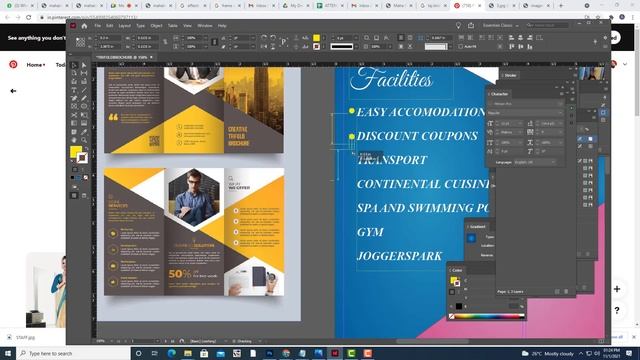Click the Windows Start button
640x360 pixels.
coord(8,353)
